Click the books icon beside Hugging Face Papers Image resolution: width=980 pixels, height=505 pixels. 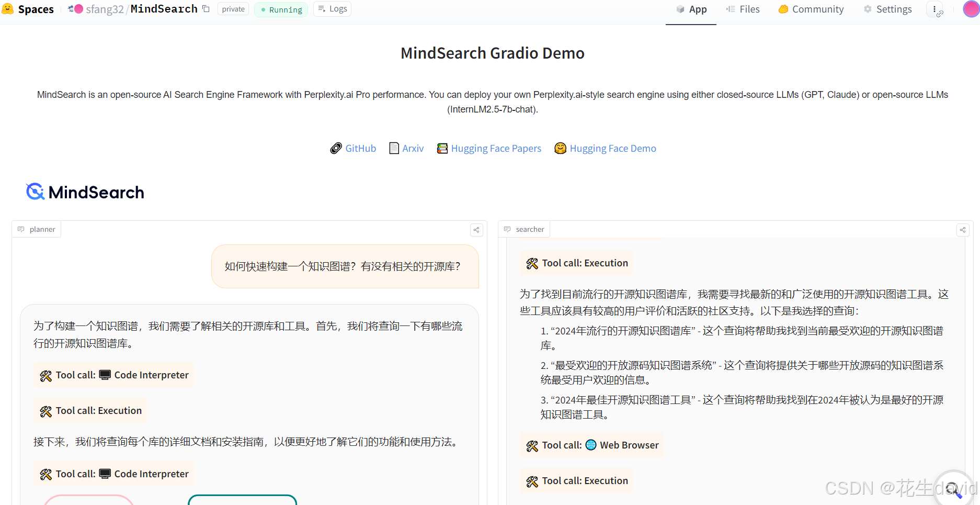point(442,149)
